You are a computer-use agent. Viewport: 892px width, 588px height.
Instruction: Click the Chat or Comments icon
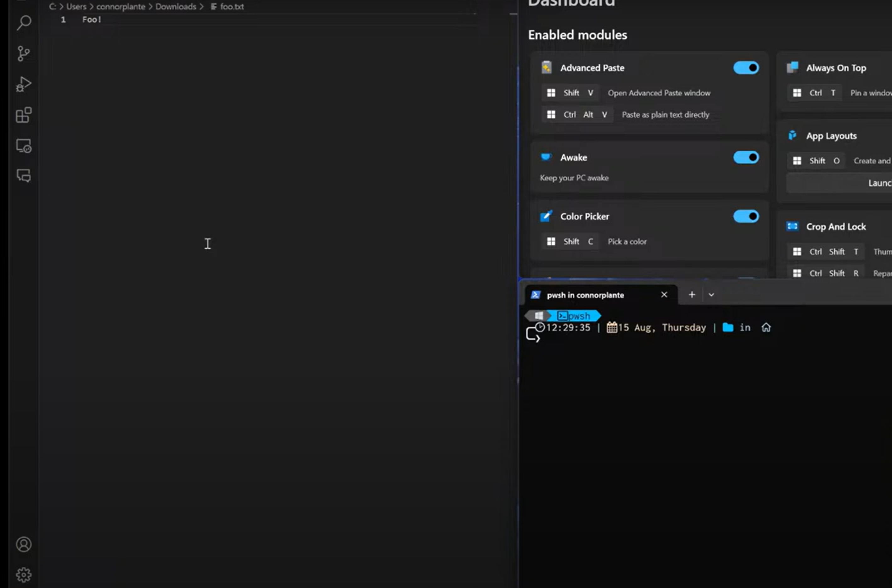(24, 175)
